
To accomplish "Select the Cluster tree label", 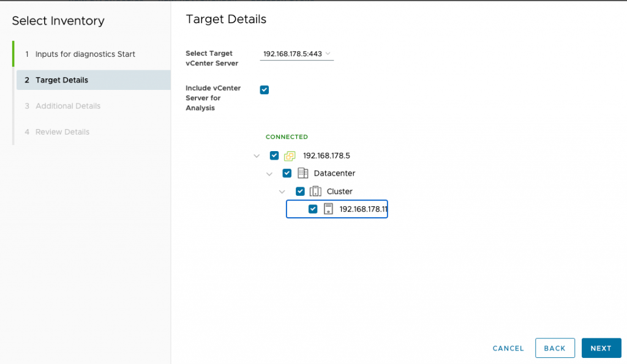I will (339, 191).
